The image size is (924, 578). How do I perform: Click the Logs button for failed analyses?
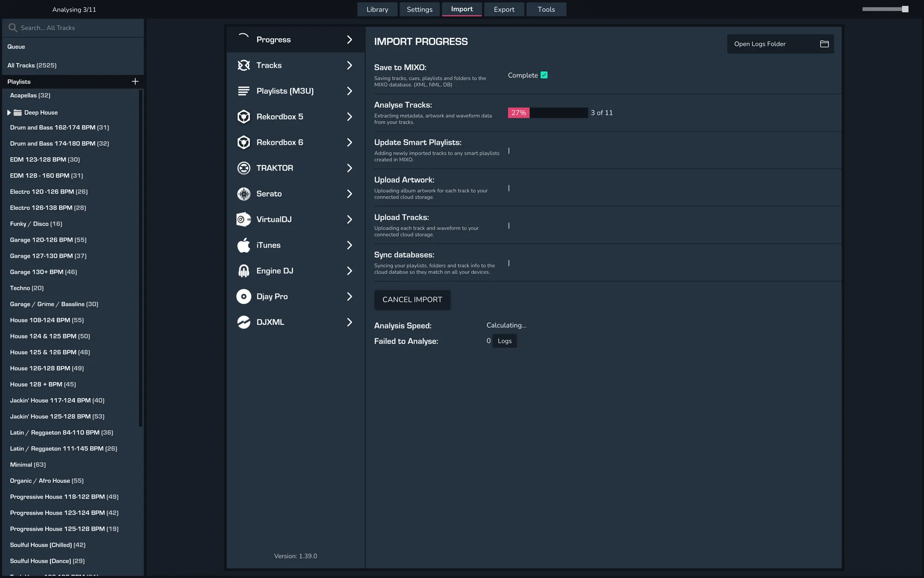point(505,341)
